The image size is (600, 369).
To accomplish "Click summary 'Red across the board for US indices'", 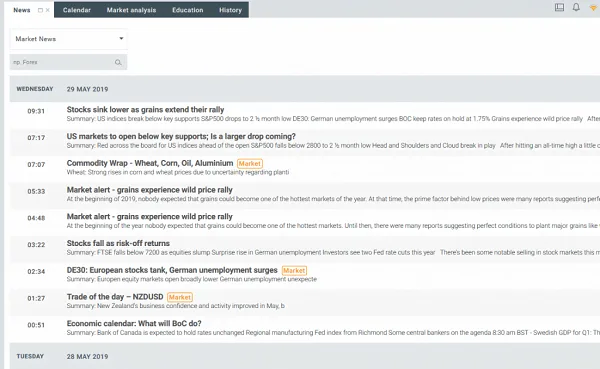I will coord(333,145).
